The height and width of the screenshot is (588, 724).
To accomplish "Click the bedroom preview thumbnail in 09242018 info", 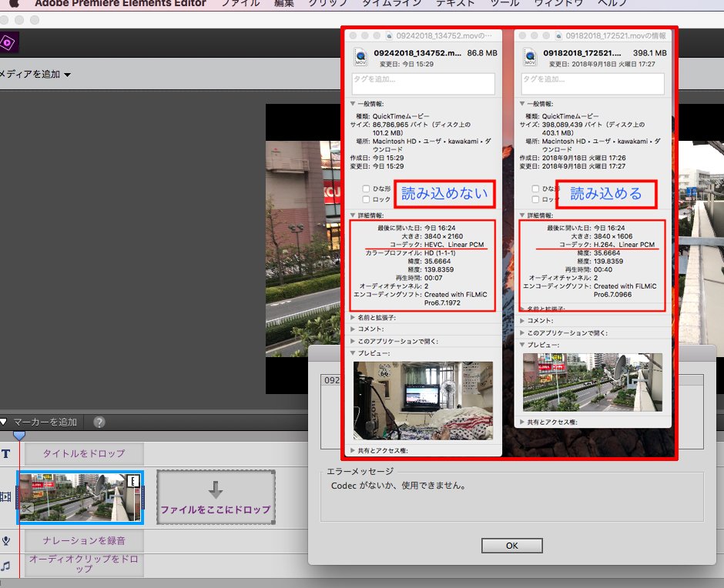I will [x=423, y=401].
